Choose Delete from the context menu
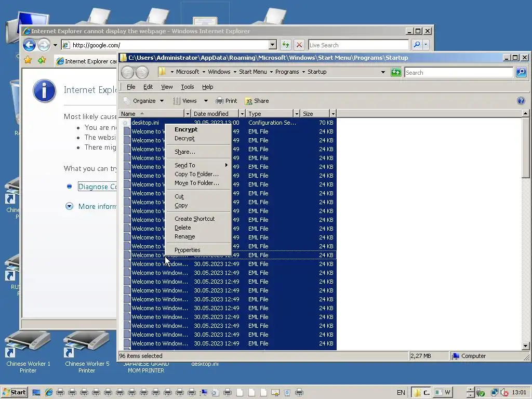The height and width of the screenshot is (399, 532). 198,228
